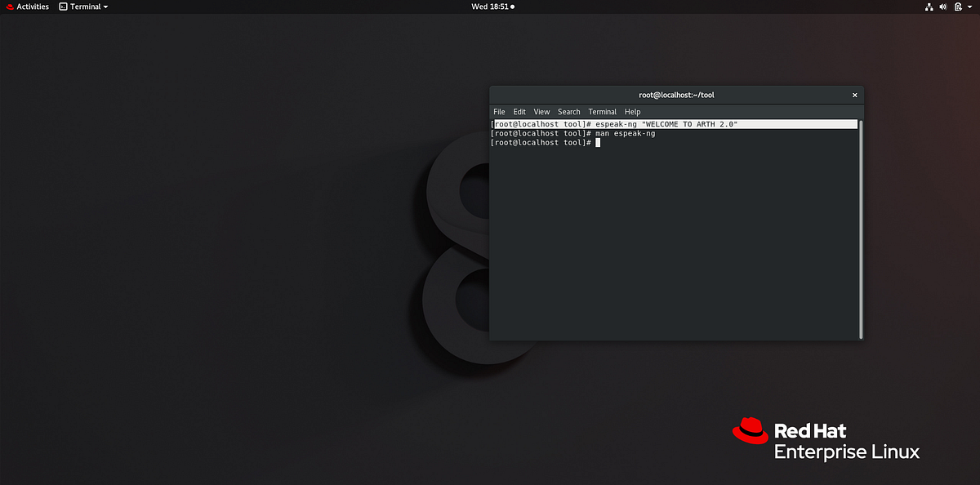Open the View menu
Viewport: 980px width, 485px height.
coord(541,111)
